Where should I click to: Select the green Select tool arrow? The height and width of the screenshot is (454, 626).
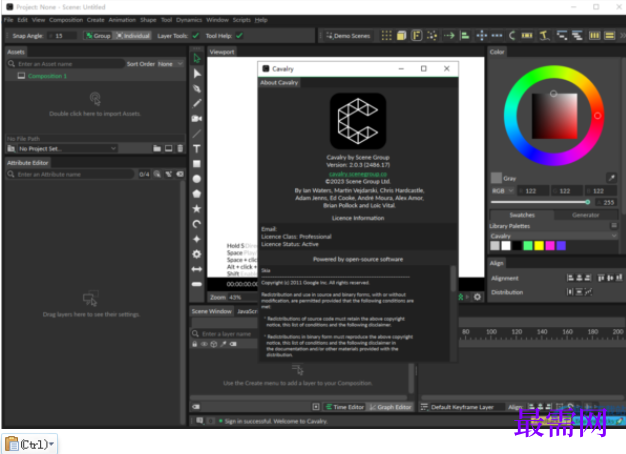coord(197,58)
